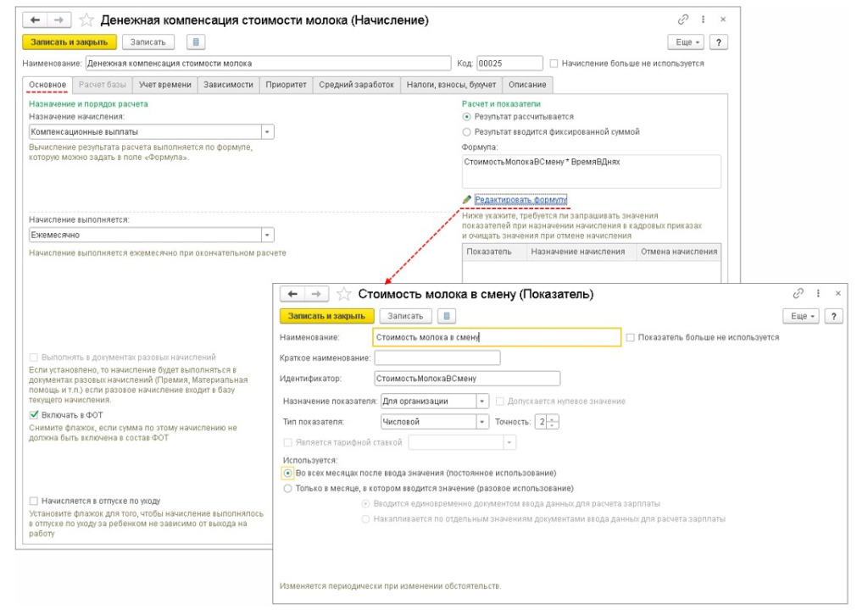
Task: Open help in the Начисление window
Action: (x=719, y=42)
